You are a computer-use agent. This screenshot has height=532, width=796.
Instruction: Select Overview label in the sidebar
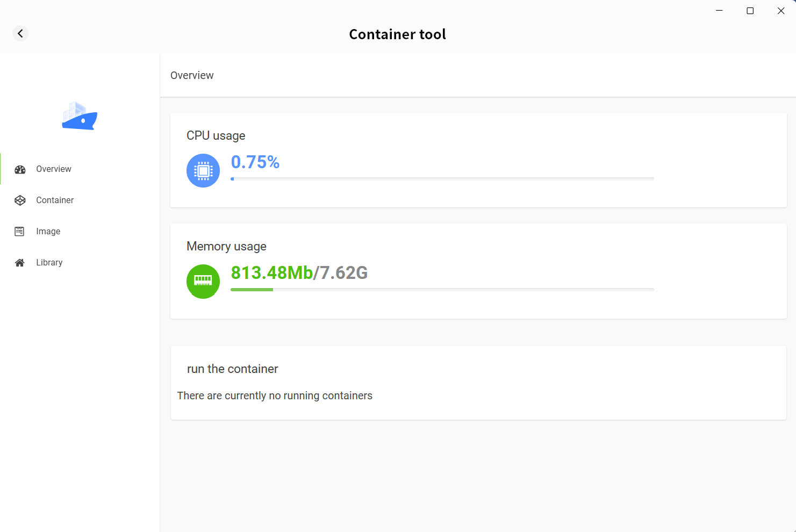point(54,169)
